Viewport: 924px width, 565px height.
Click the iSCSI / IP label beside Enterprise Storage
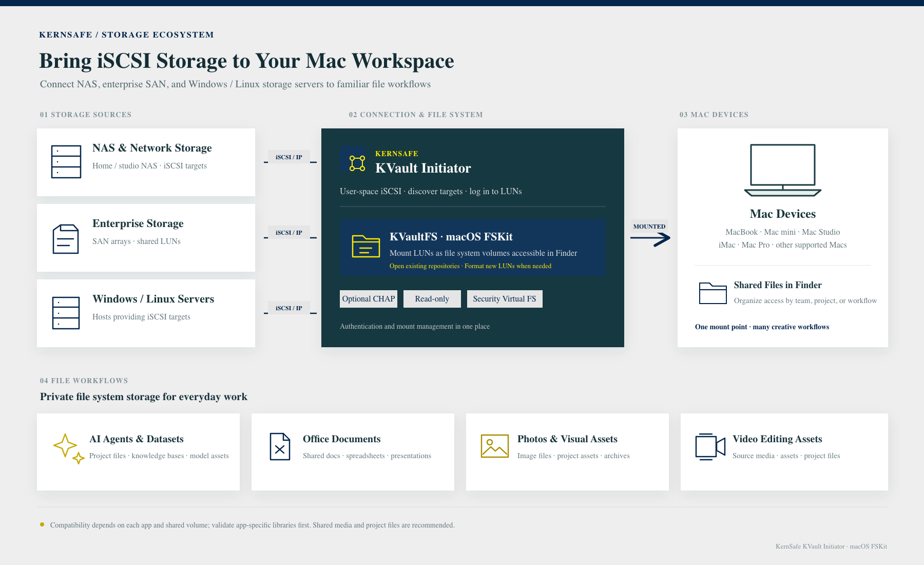point(289,233)
